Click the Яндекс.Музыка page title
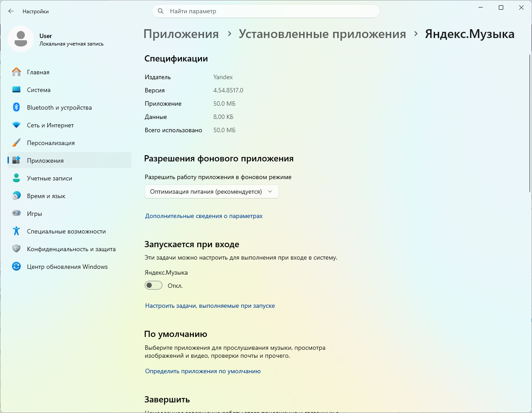Viewport: 532px width, 413px height. point(470,34)
